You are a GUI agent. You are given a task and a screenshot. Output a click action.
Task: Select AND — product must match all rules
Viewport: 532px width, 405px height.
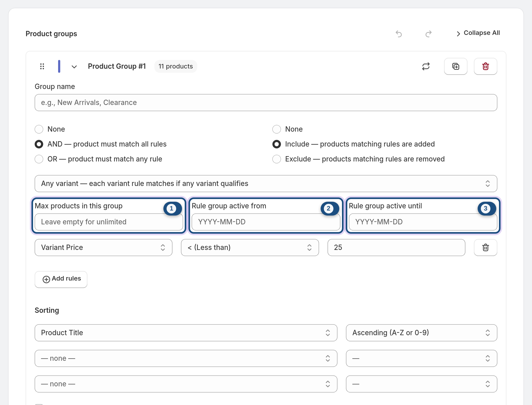point(39,144)
